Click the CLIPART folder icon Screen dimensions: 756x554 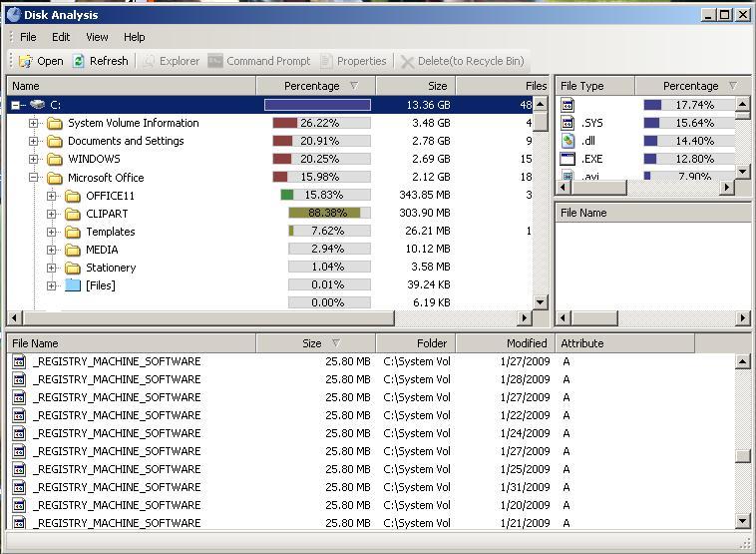click(73, 214)
